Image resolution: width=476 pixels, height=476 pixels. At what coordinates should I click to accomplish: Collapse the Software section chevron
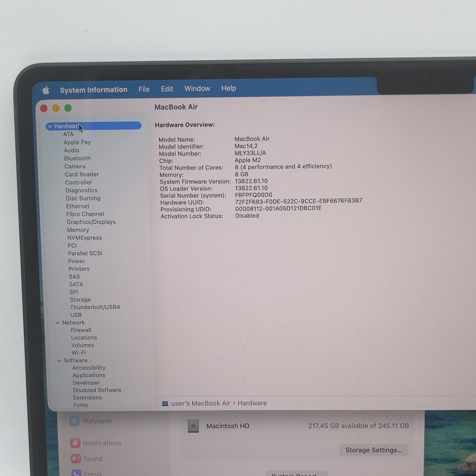coord(59,361)
